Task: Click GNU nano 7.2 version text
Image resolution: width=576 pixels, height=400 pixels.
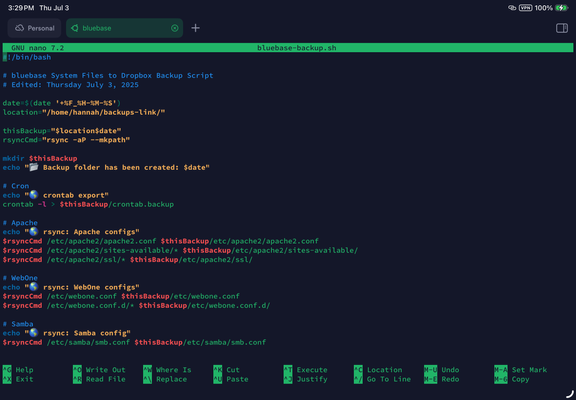Action: click(37, 48)
